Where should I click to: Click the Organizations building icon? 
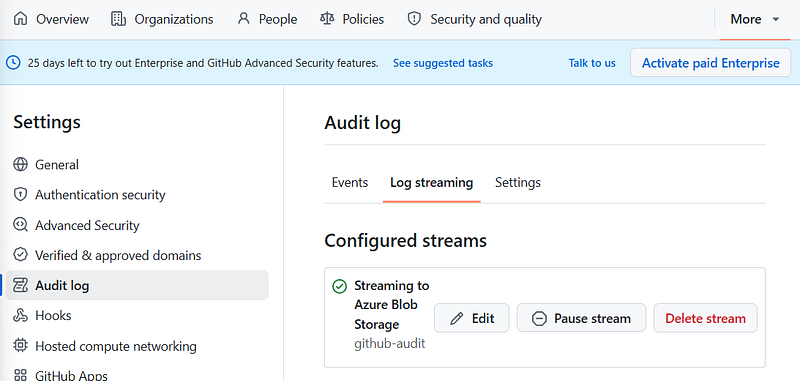coord(118,19)
